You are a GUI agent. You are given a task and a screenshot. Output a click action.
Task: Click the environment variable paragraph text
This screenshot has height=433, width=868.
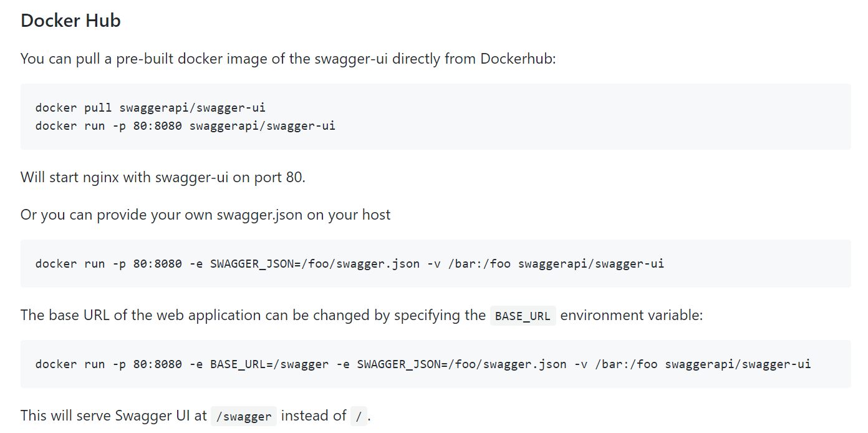[x=249, y=315]
